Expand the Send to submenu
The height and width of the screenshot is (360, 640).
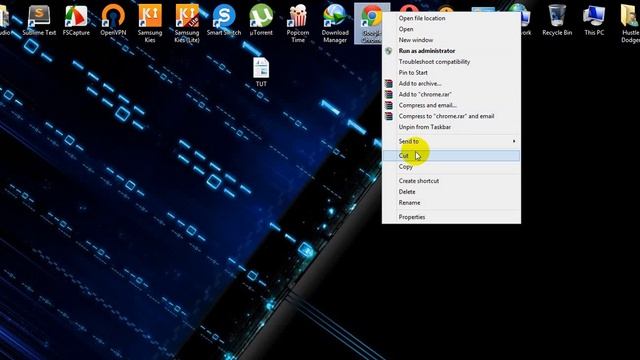451,141
